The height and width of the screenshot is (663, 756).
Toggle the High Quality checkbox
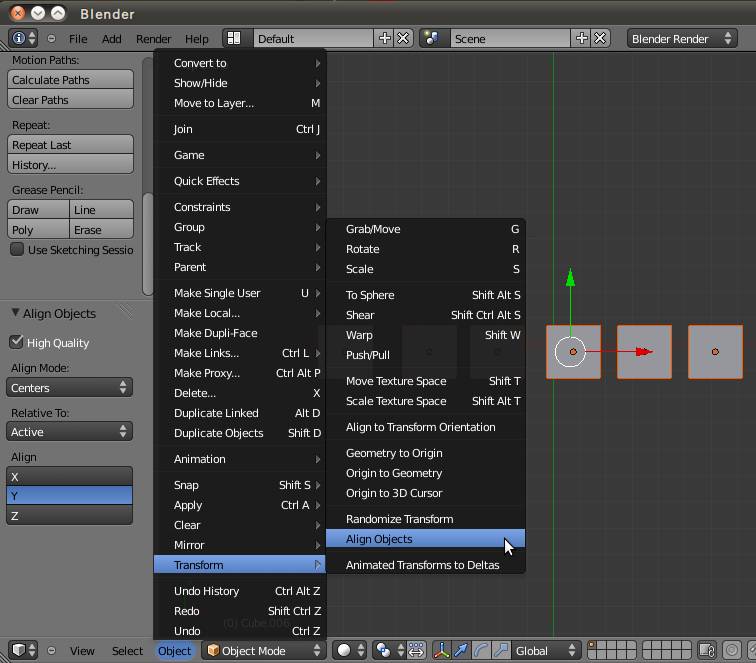pos(17,342)
